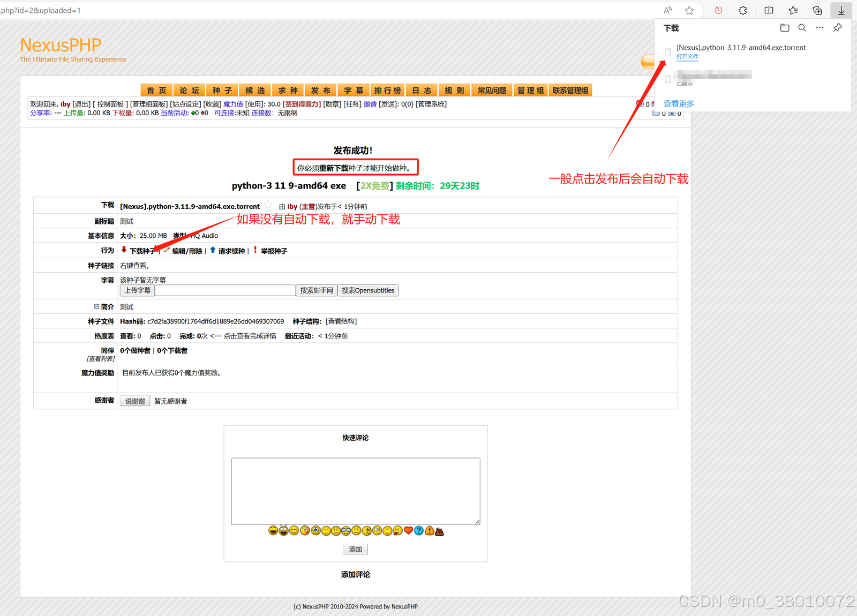Insert the laughing open-mouth smiley
Image resolution: width=857 pixels, height=616 pixels.
tap(273, 530)
